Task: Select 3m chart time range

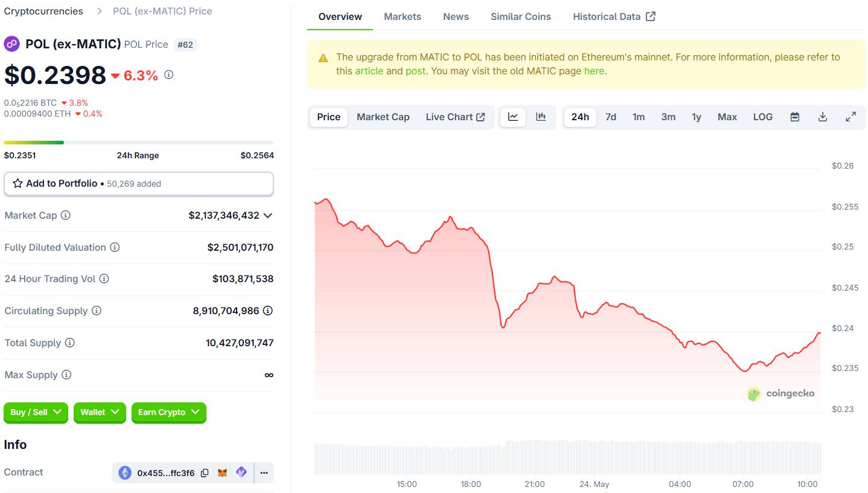Action: pyautogui.click(x=668, y=117)
